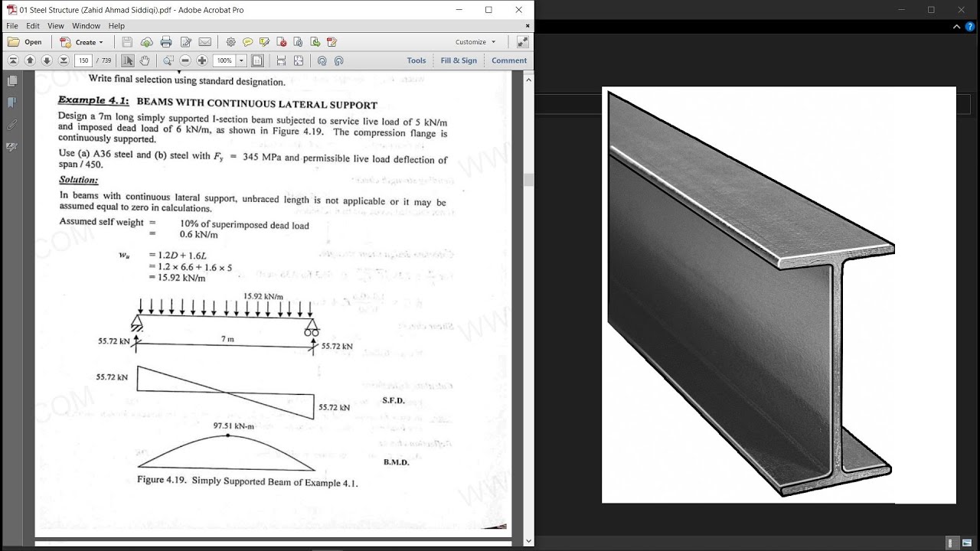Click the scroll down arrow in Acrobat

528,541
